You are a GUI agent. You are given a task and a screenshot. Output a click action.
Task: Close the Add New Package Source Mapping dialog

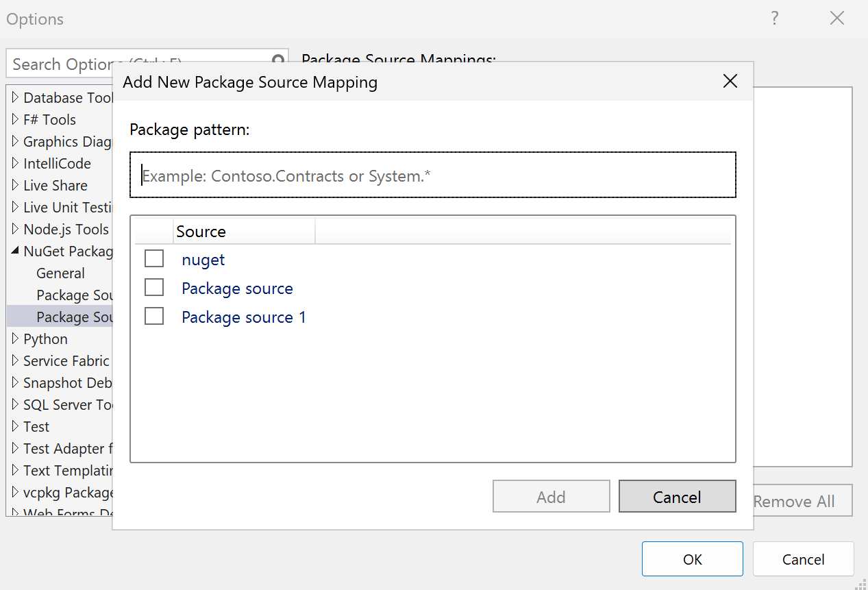730,82
